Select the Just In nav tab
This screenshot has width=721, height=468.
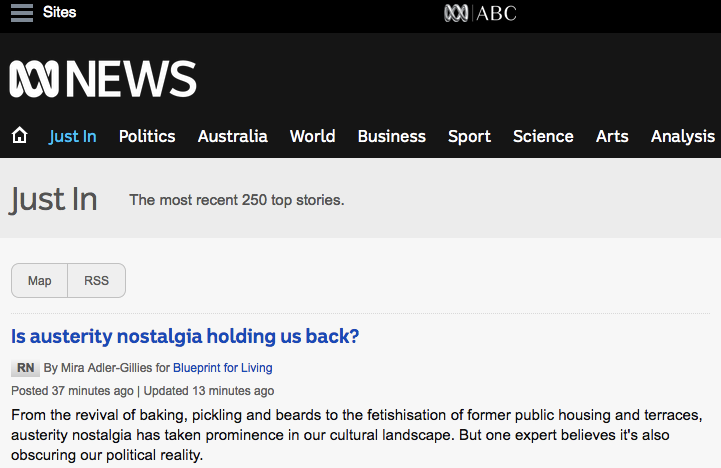point(73,137)
